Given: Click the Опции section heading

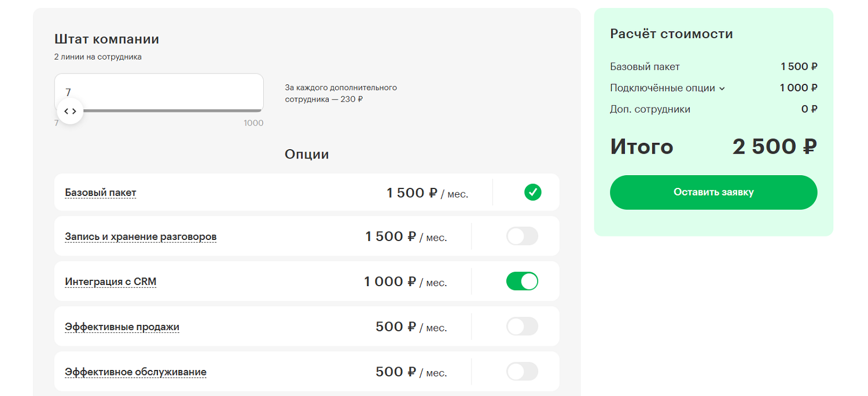Looking at the screenshot, I should (307, 154).
